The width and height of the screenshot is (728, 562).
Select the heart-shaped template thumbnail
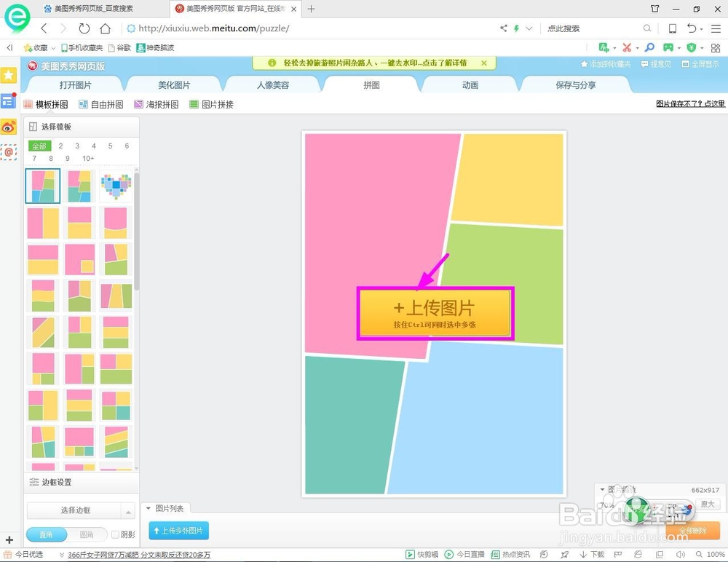point(116,186)
